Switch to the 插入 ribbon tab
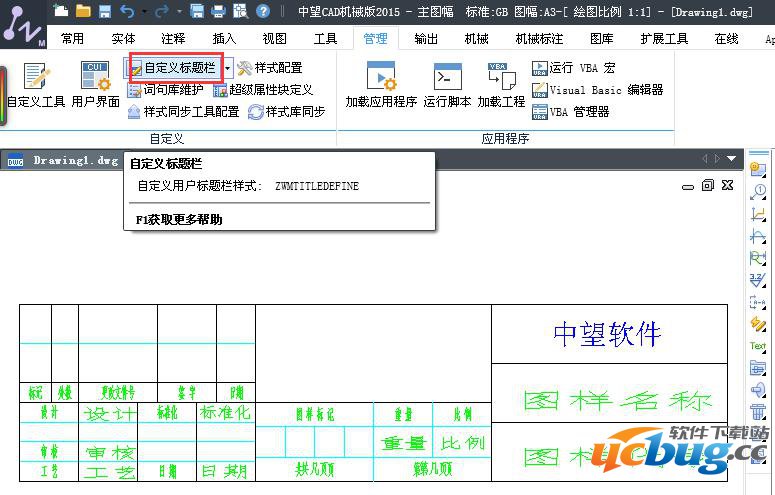The image size is (775, 495). 224,38
